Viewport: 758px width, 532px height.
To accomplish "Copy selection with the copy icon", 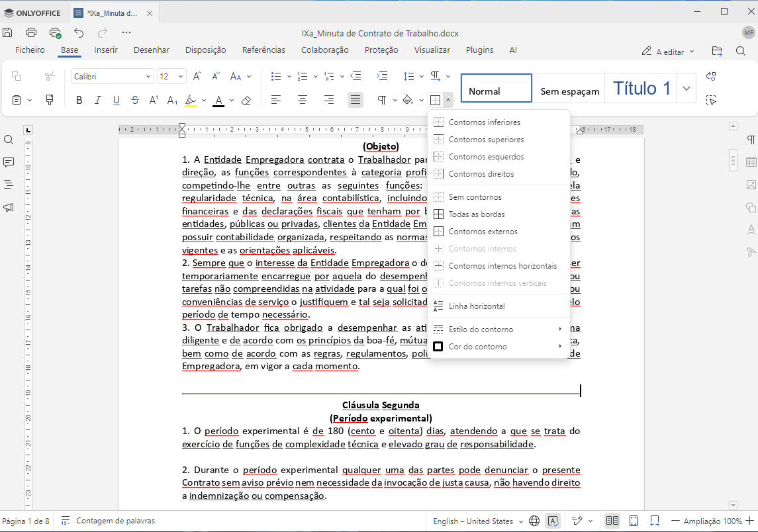I will click(x=17, y=76).
